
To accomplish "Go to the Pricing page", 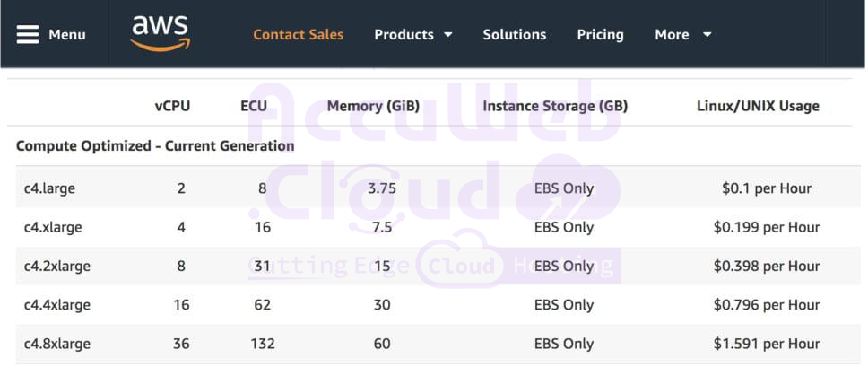I will (600, 34).
